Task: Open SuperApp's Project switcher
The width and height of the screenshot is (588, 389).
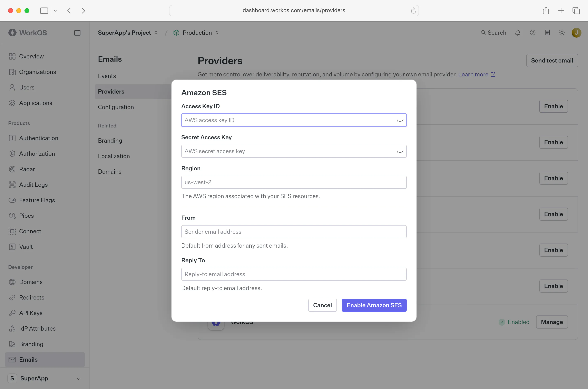Action: pyautogui.click(x=128, y=33)
